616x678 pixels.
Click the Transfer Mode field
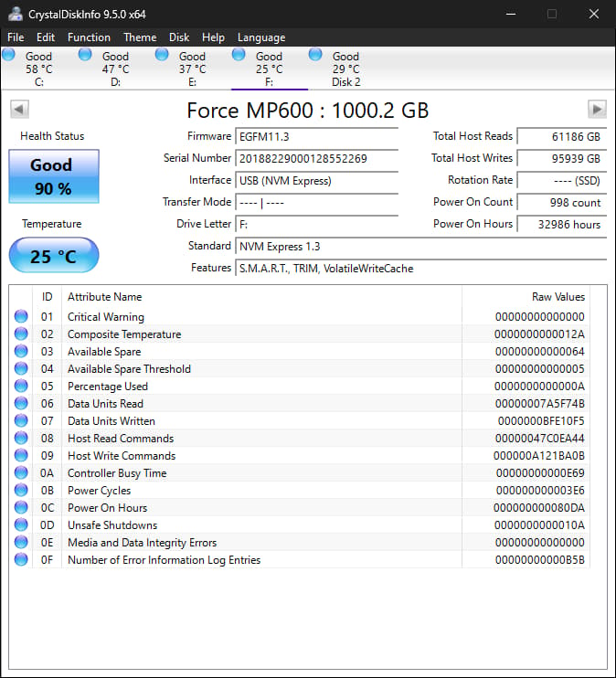pyautogui.click(x=316, y=202)
